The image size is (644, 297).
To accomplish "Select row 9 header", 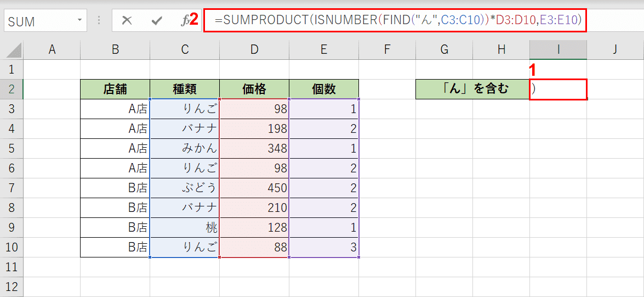I will coord(12,227).
